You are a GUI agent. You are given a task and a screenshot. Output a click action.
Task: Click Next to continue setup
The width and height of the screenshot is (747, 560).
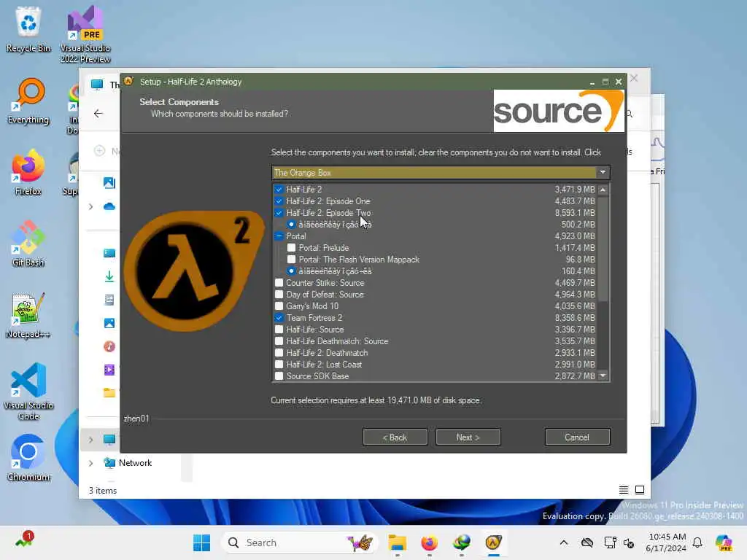tap(468, 437)
